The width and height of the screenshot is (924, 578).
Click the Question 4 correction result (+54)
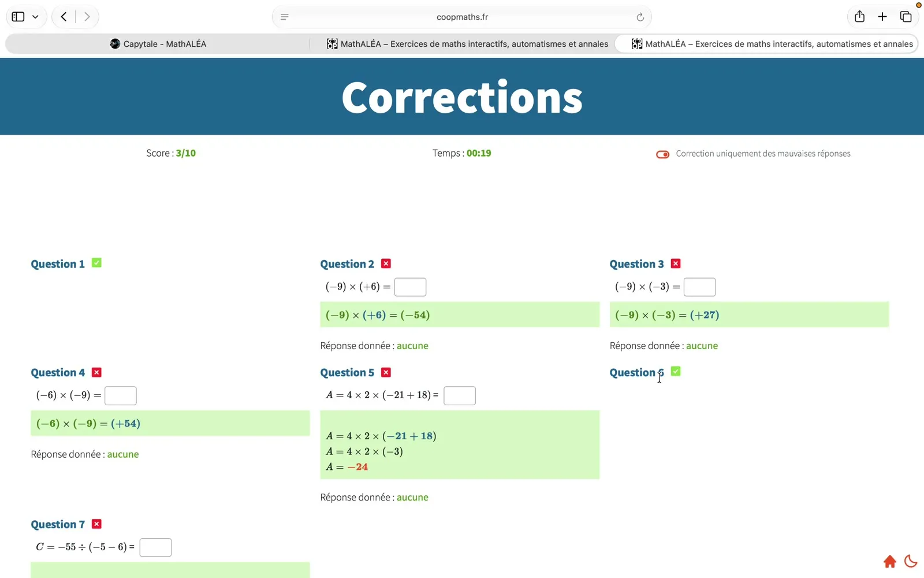pos(125,424)
